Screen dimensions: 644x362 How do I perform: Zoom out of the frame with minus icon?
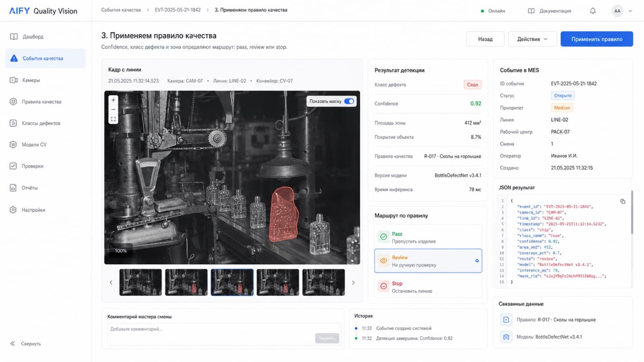tap(114, 109)
